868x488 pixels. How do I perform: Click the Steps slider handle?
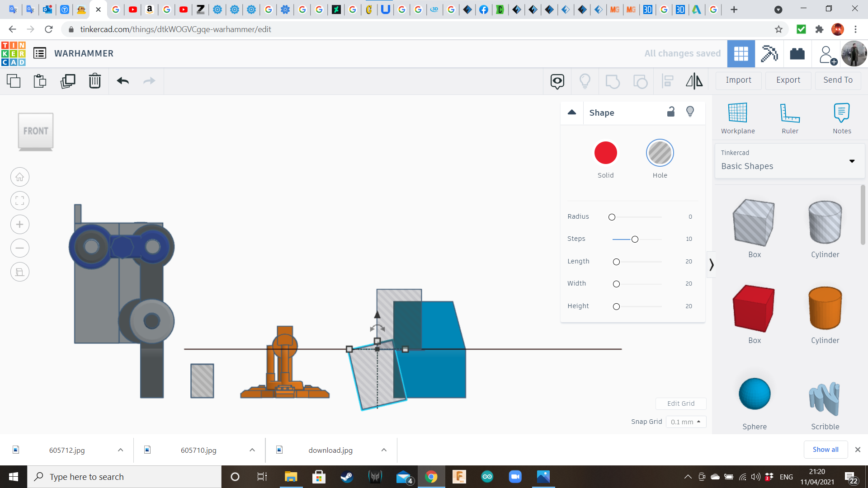click(x=635, y=239)
